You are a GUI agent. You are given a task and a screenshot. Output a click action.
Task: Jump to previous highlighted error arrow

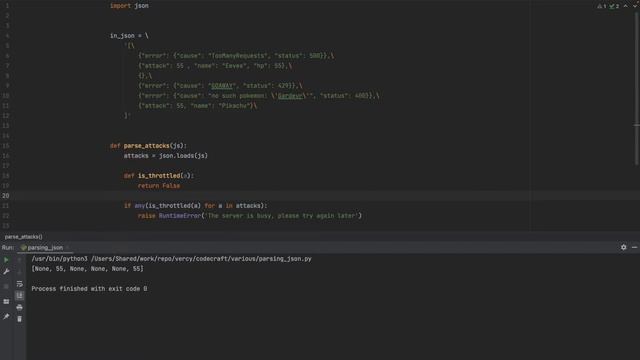pyautogui.click(x=625, y=6)
